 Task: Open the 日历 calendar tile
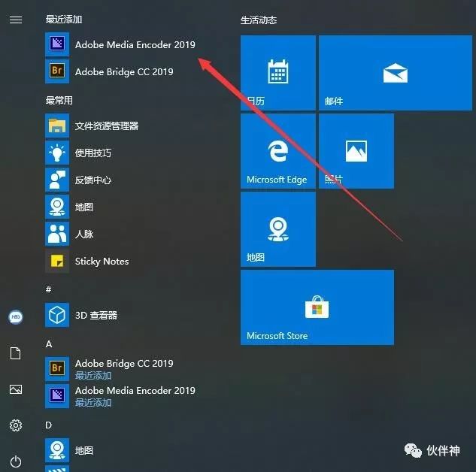pos(278,73)
